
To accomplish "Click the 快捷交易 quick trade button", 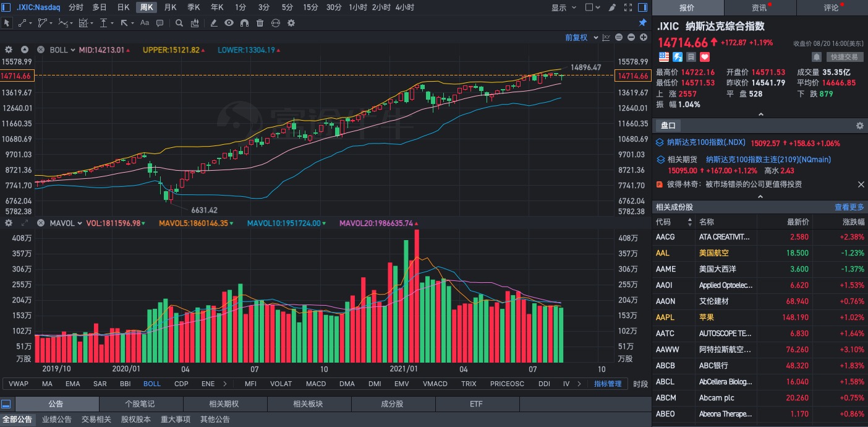I will 844,57.
